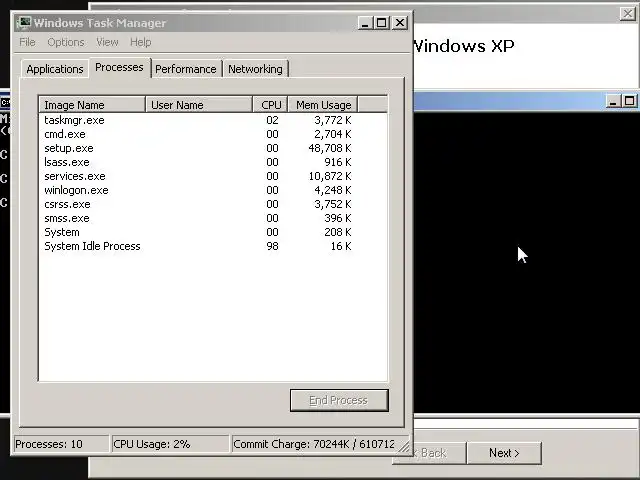
Task: Switch to the Applications tab
Action: point(55,69)
